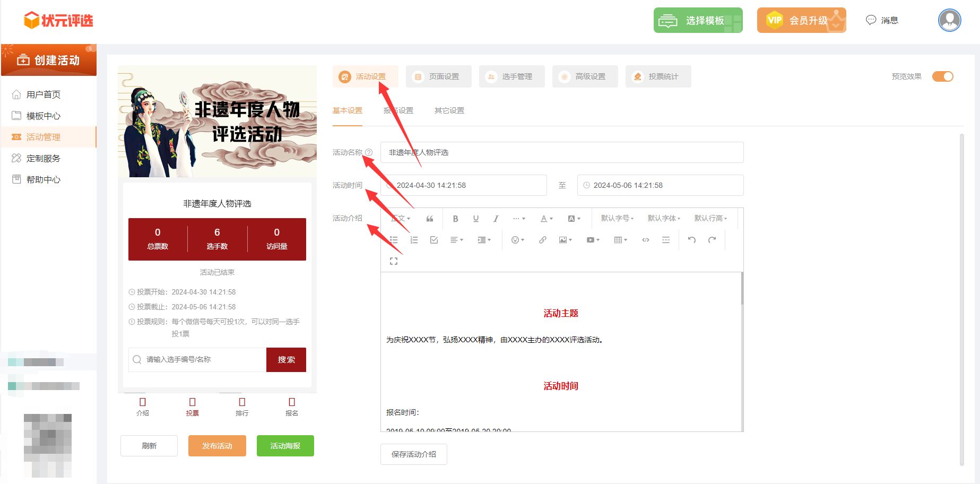Toggle bold formatting in the editor
Image resolution: width=980 pixels, height=484 pixels.
coord(455,219)
